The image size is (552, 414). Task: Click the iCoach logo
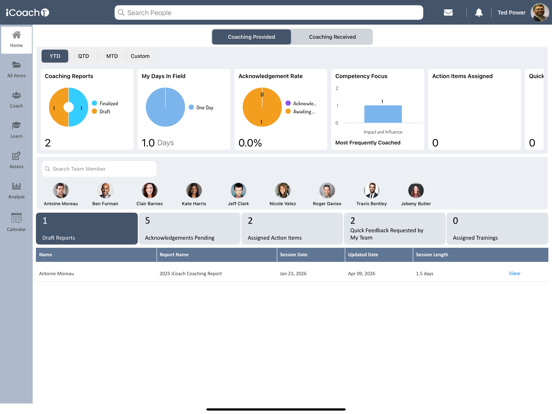[x=27, y=13]
